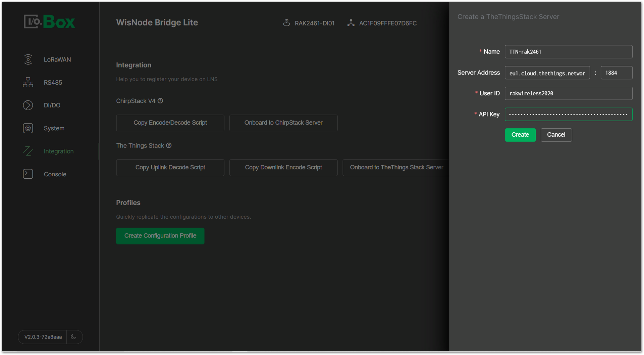Image resolution: width=644 pixels, height=355 pixels.
Task: Click the Server Address field label
Action: [x=479, y=73]
